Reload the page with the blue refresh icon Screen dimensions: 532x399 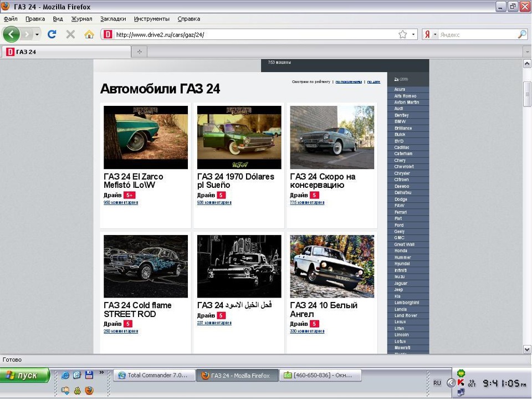pyautogui.click(x=52, y=34)
